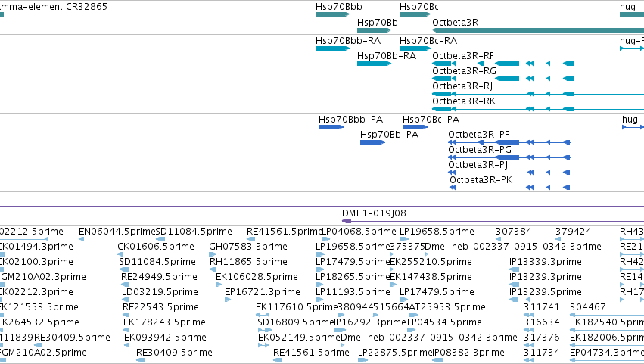
Task: Click the RE24949.5prime EST label
Action: [x=159, y=277]
